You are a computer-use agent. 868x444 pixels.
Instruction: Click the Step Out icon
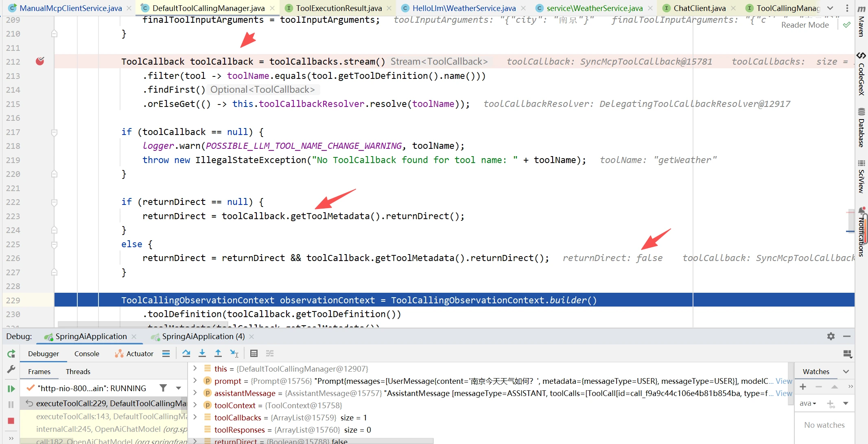point(218,353)
